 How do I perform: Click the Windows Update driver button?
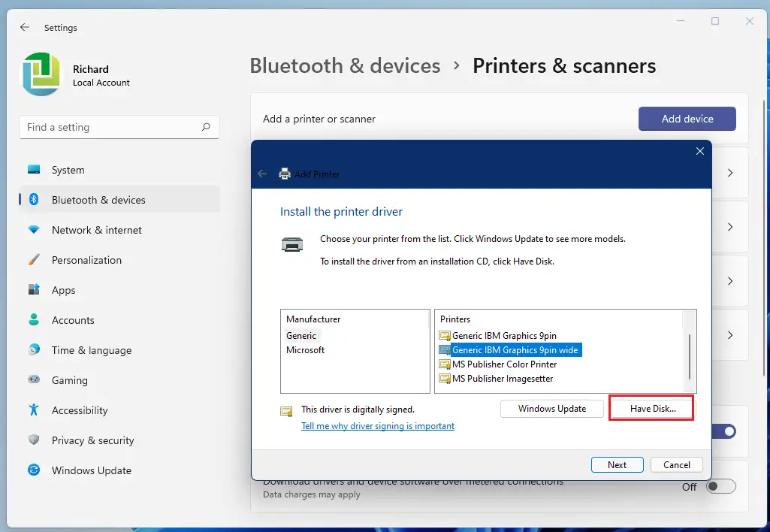pyautogui.click(x=552, y=409)
